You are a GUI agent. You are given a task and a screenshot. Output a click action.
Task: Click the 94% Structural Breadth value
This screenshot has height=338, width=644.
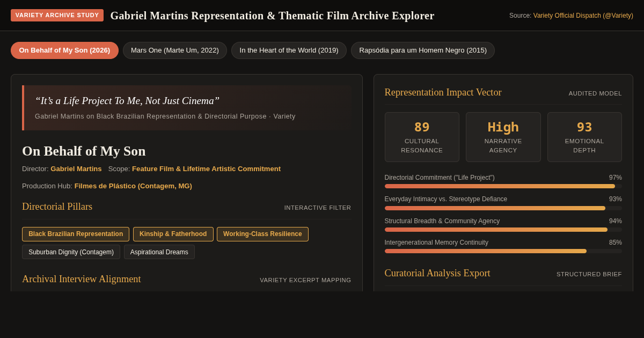point(615,221)
